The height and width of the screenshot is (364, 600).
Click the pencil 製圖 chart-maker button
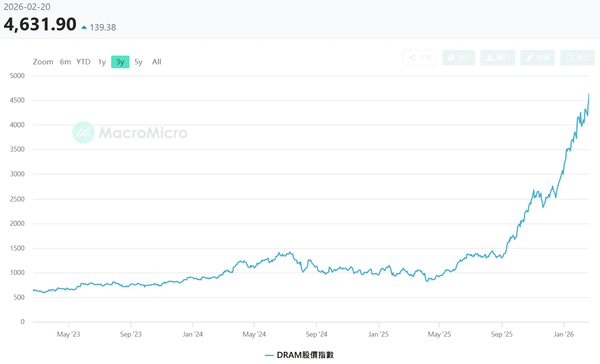537,58
